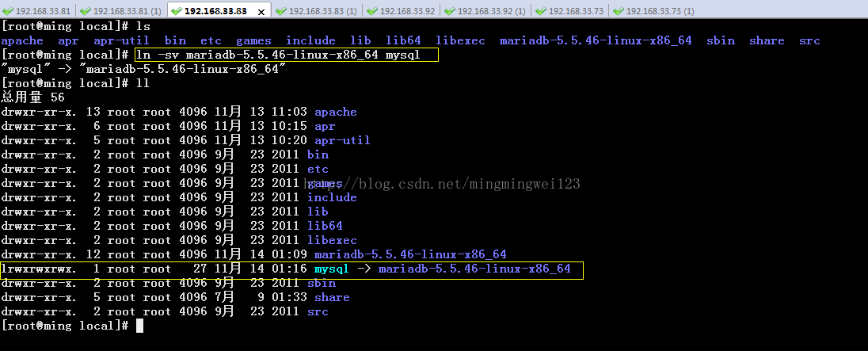Click sbin in the ls output line
Screen dimensions: 868x351
(721, 40)
